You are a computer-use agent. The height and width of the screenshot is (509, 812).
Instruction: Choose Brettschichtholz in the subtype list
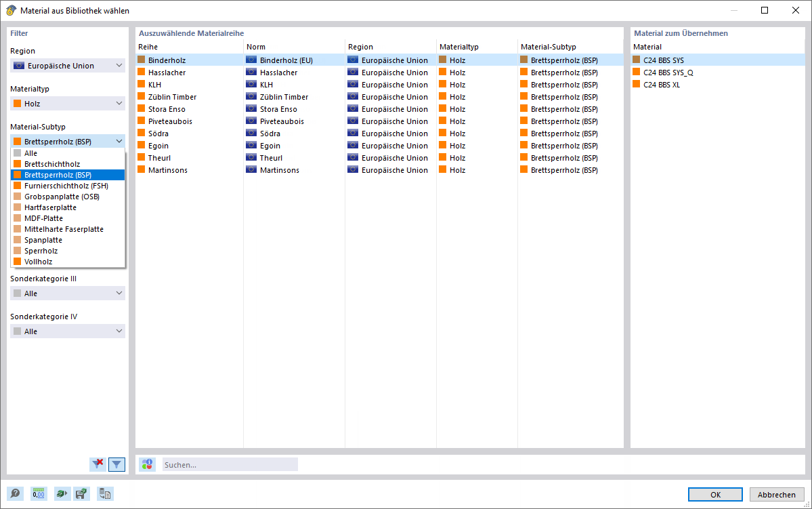[x=68, y=164]
